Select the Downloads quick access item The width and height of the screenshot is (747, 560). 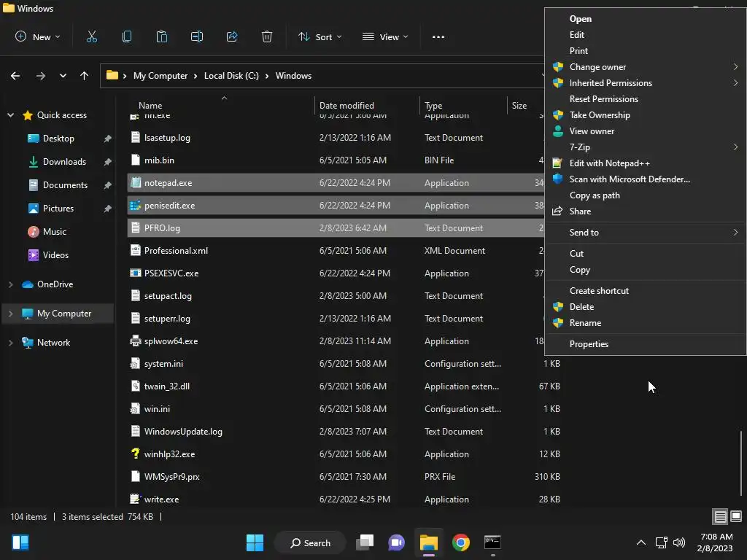[64, 162]
